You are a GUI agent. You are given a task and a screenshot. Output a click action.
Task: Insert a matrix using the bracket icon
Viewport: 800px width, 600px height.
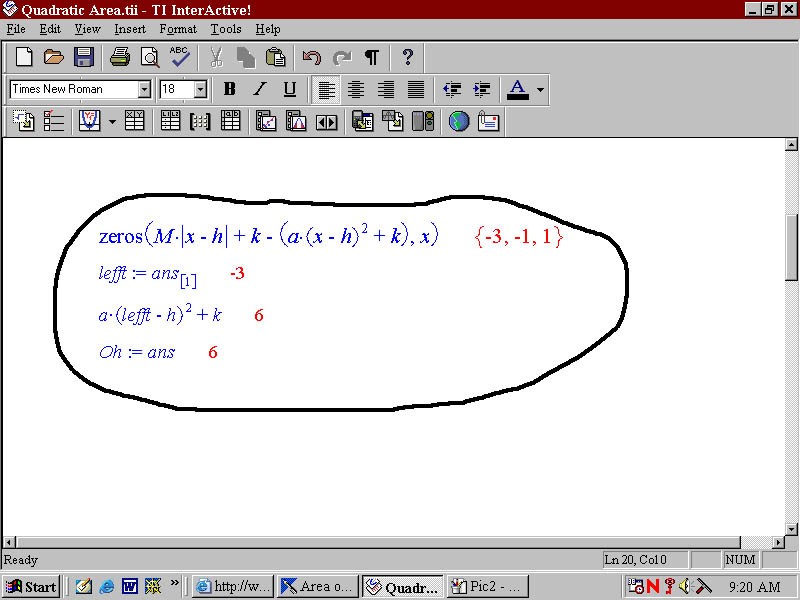[x=200, y=122]
